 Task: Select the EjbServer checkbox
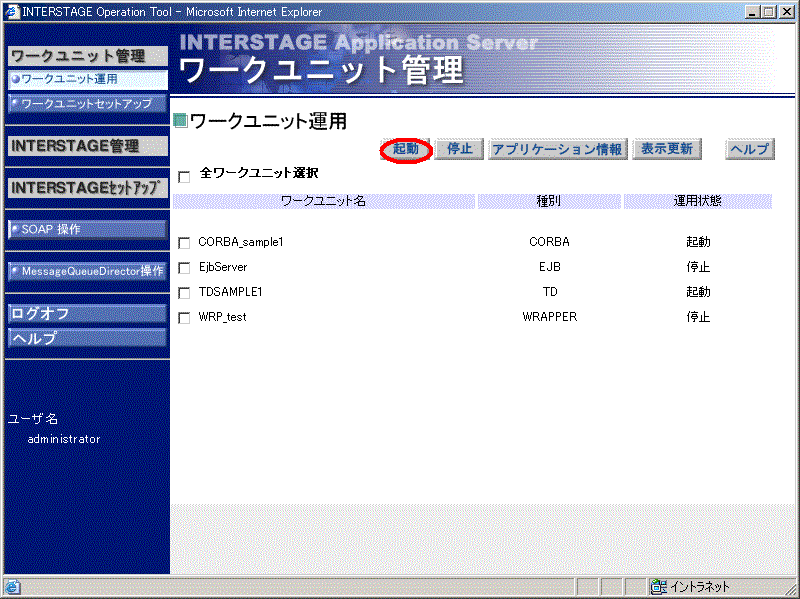(x=184, y=268)
